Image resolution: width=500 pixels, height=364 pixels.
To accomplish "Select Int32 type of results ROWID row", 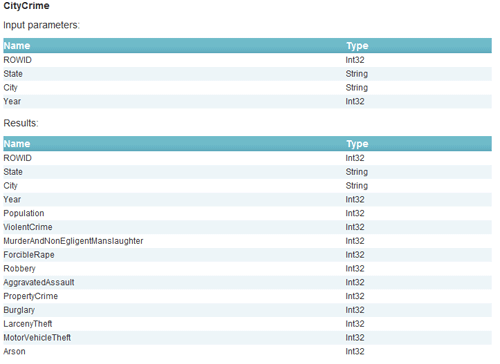I will click(x=355, y=158).
